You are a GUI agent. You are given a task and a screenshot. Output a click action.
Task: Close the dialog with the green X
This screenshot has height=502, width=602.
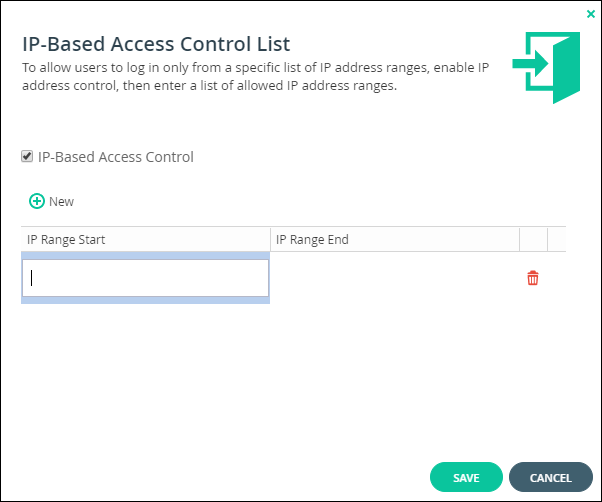[590, 14]
